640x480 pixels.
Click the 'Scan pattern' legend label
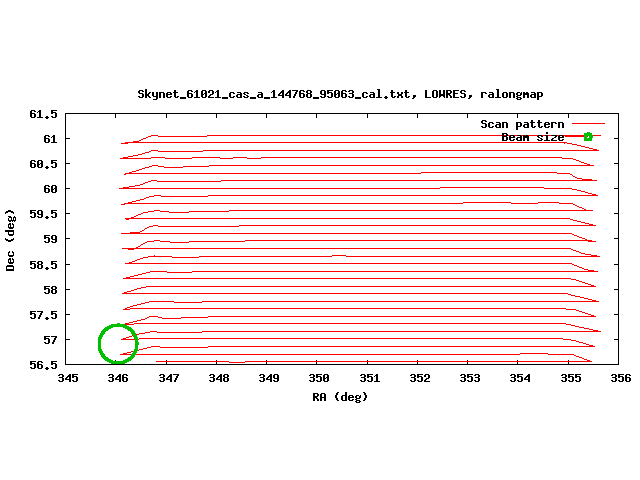(522, 124)
